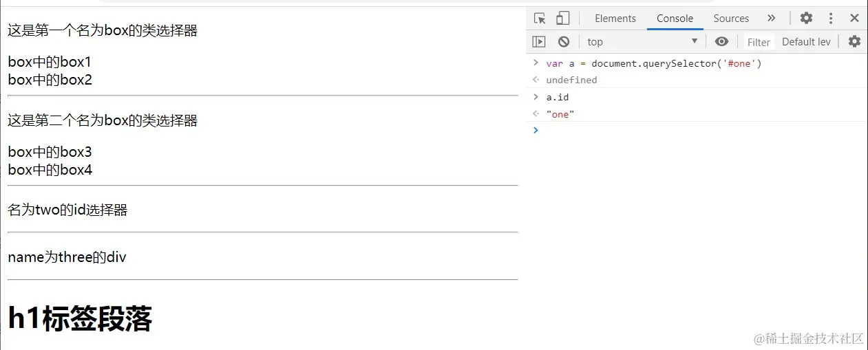The height and width of the screenshot is (350, 868).
Task: Click the h1标签段落 heading on the page
Action: (x=80, y=319)
